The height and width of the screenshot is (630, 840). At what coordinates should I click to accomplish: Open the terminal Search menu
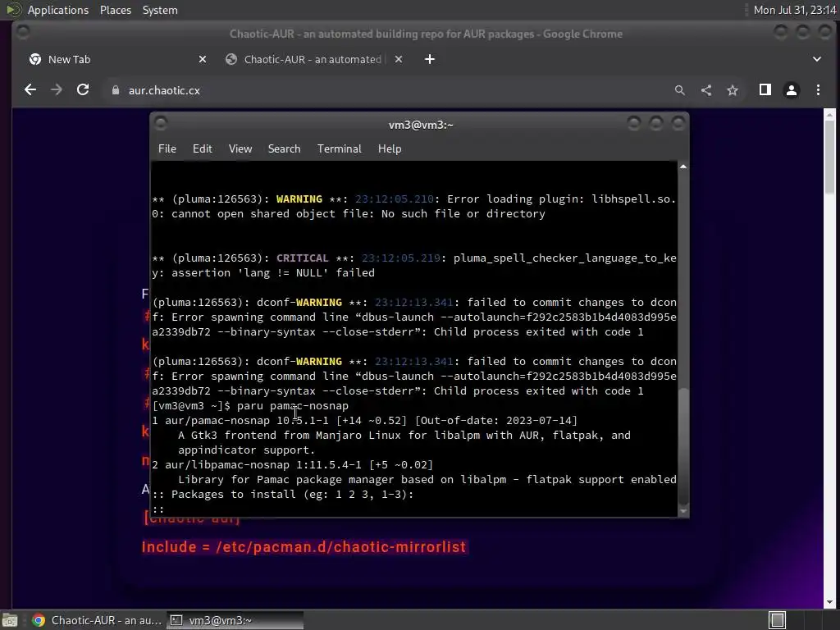pyautogui.click(x=284, y=149)
